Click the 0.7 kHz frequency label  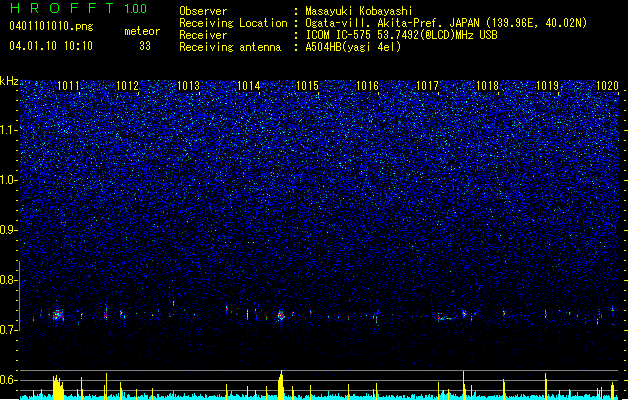(8, 330)
